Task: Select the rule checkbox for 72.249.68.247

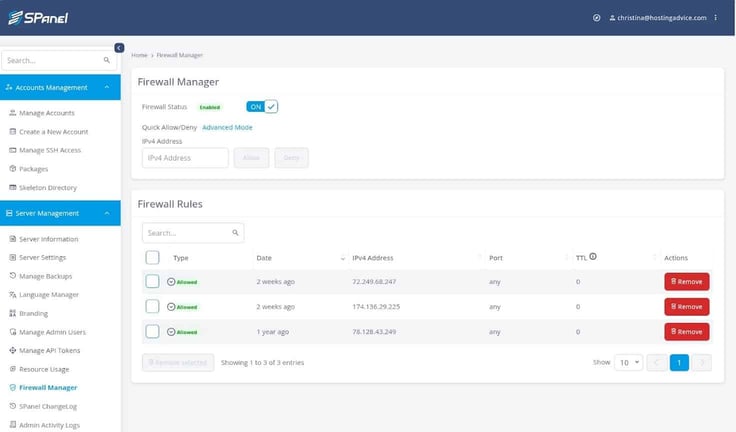Action: click(152, 281)
